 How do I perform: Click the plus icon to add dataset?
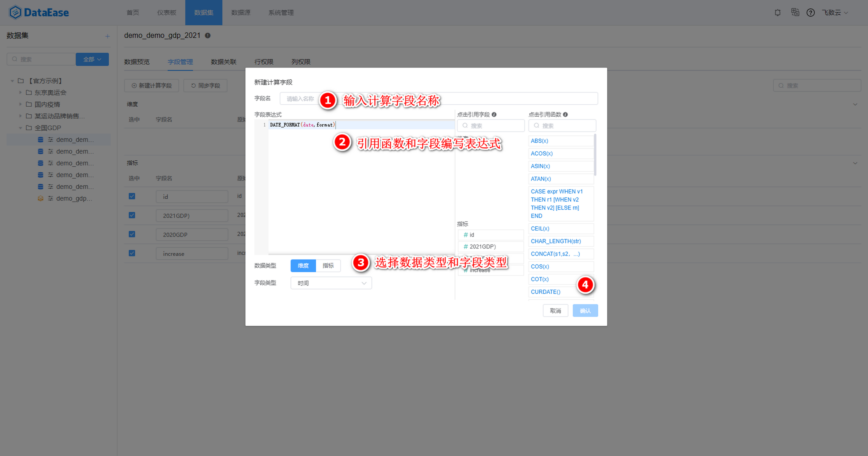click(x=108, y=36)
